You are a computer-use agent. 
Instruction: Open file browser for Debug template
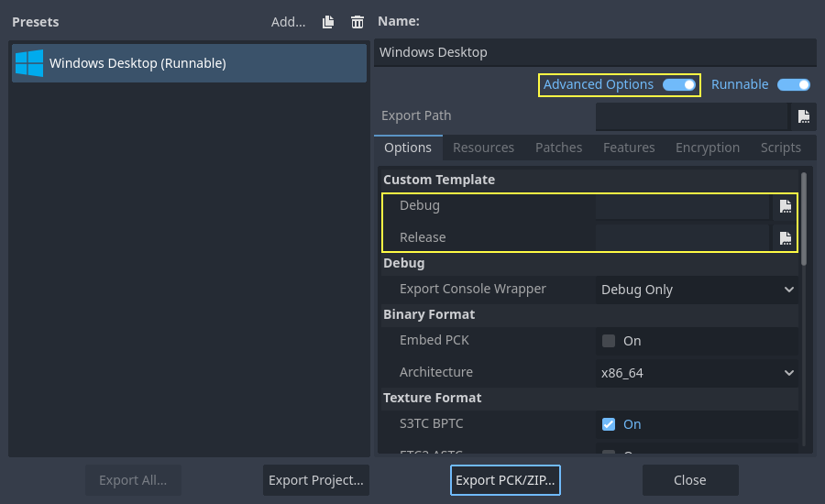[785, 206]
